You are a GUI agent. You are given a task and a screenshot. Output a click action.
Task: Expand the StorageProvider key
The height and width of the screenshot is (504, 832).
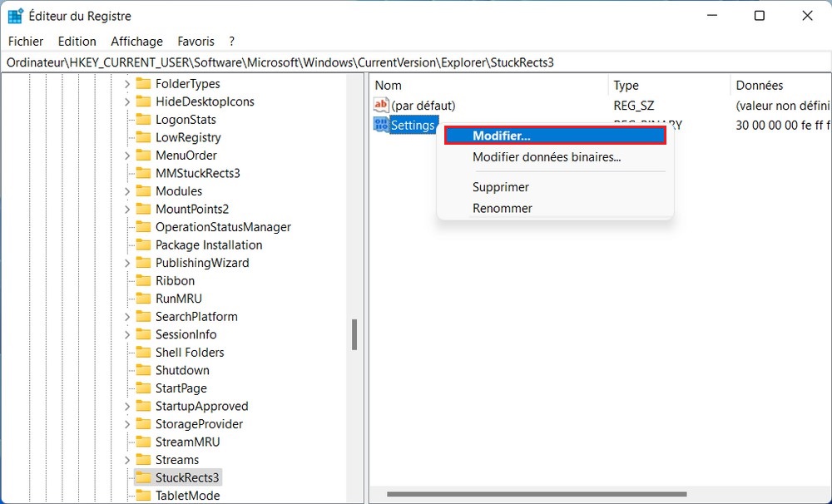(126, 424)
